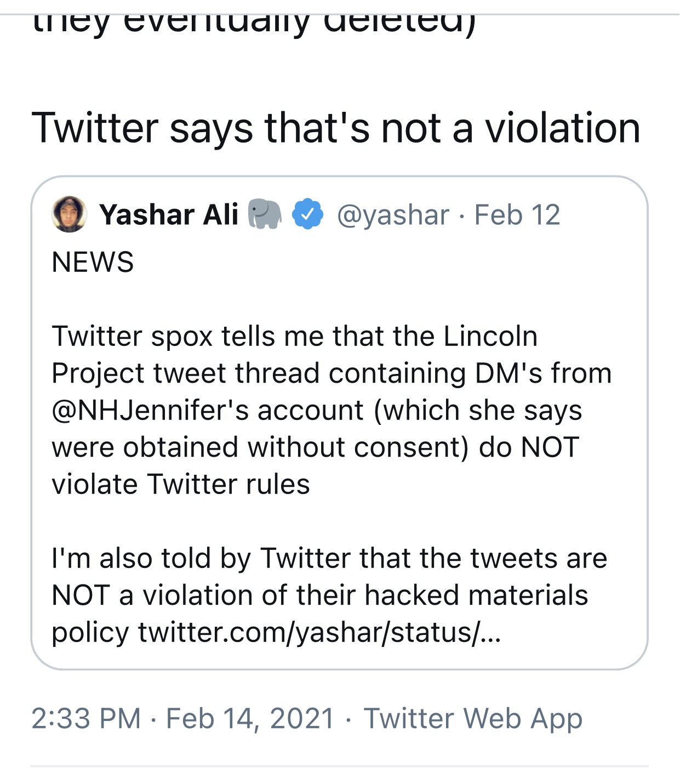Click the "Lincoln" word in quoted tweet
Screen dimensions: 680x784
[x=490, y=336]
